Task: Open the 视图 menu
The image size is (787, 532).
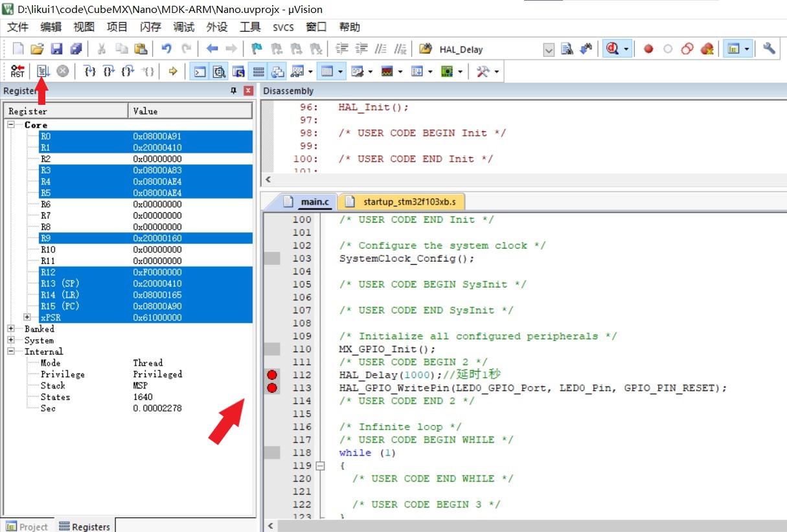Action: pos(84,27)
